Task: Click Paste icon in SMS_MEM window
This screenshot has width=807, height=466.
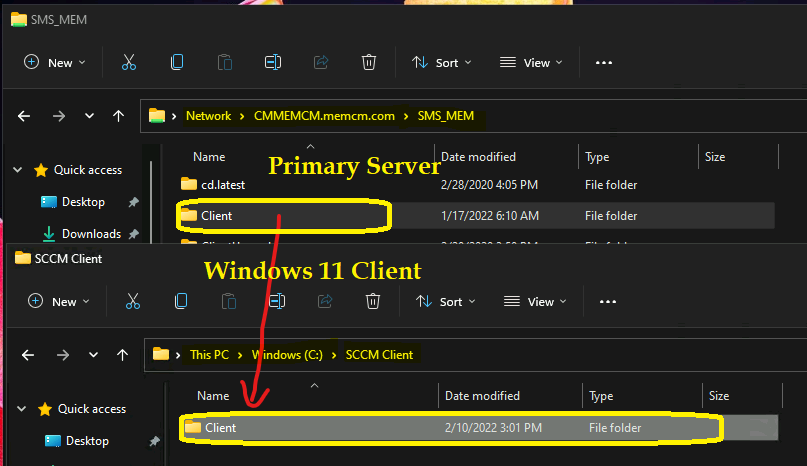Action: (x=225, y=62)
